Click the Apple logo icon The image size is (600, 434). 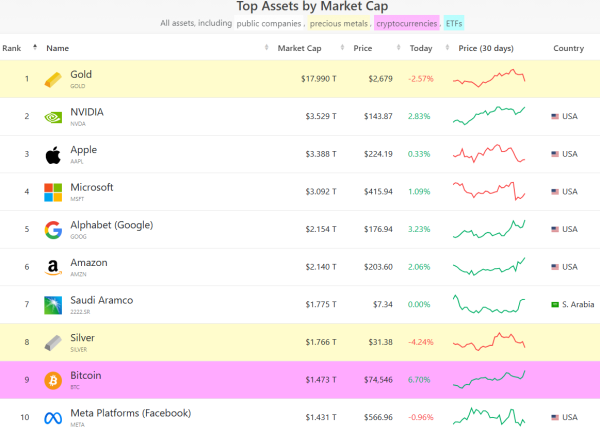click(x=53, y=155)
